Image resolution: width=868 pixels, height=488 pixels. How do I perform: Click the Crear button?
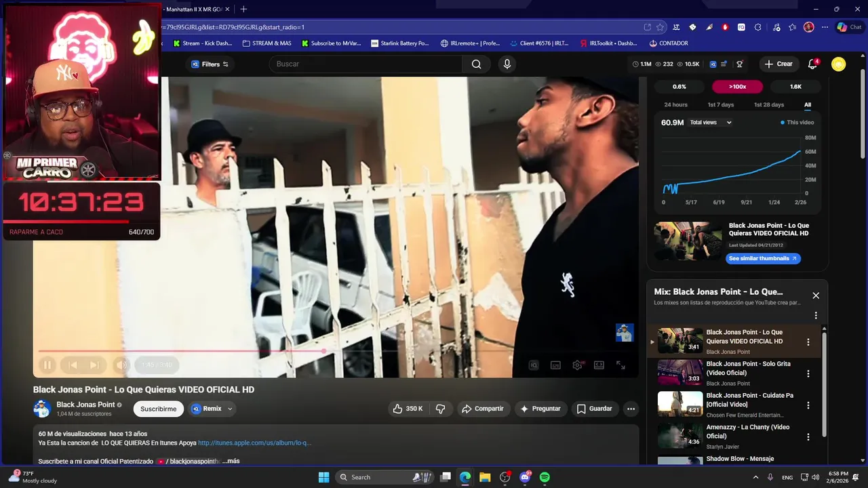pyautogui.click(x=778, y=64)
